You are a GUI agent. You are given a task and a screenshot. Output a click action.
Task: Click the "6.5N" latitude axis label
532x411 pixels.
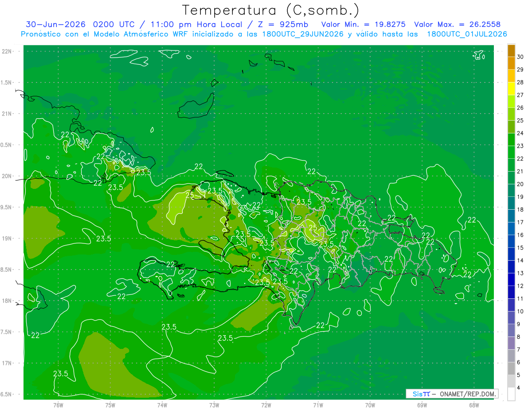(x=7, y=394)
